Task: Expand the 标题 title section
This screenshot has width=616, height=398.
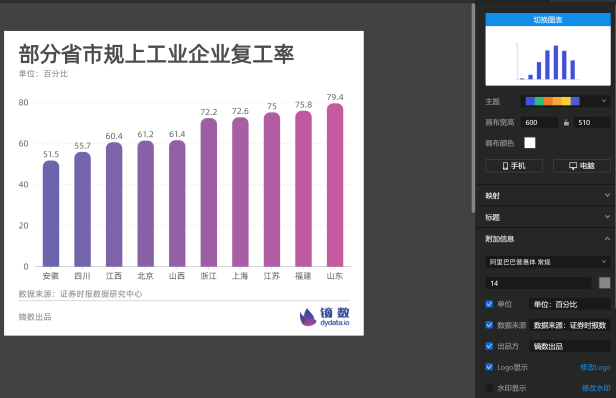Action: point(548,217)
